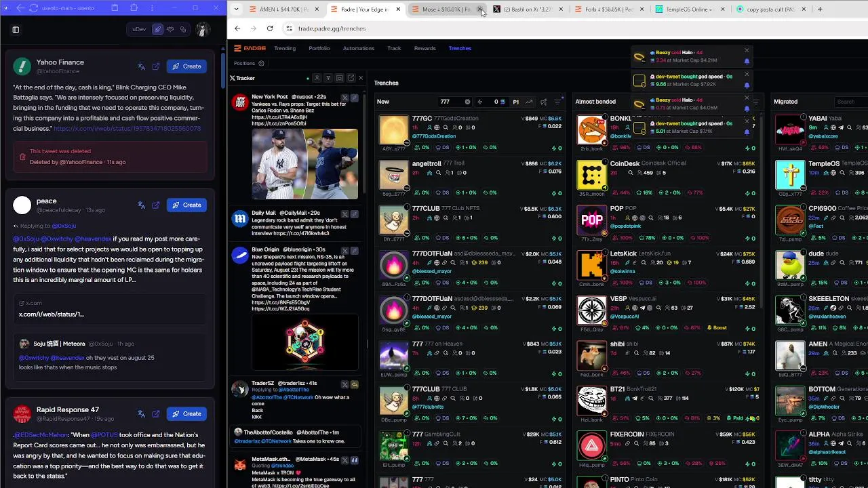Open Automations in Padre navigation
The image size is (868, 488).
coord(359,48)
